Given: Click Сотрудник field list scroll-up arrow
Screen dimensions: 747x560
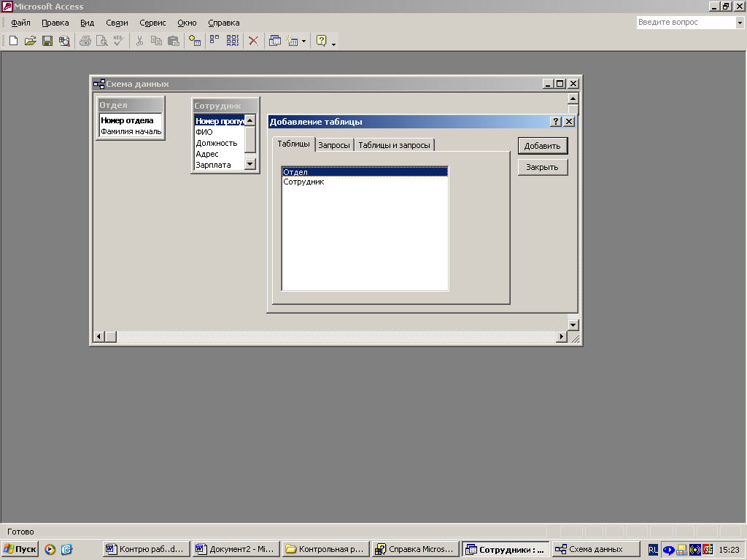Looking at the screenshot, I should pyautogui.click(x=250, y=120).
